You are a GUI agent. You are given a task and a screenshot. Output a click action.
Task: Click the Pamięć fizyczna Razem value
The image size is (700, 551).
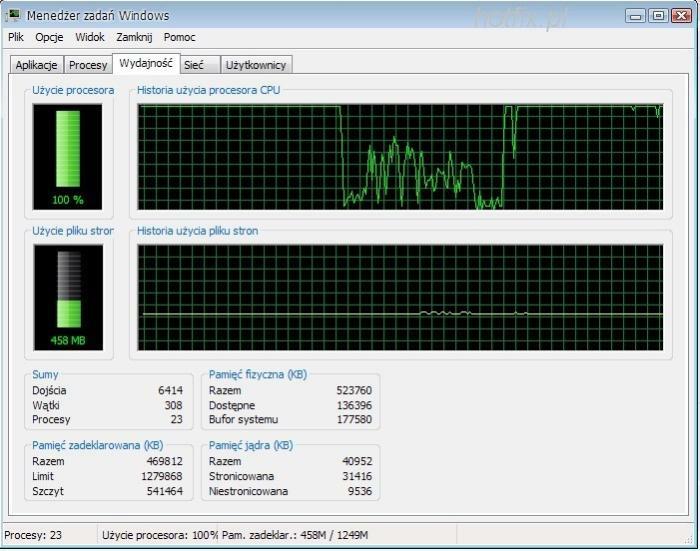click(353, 390)
